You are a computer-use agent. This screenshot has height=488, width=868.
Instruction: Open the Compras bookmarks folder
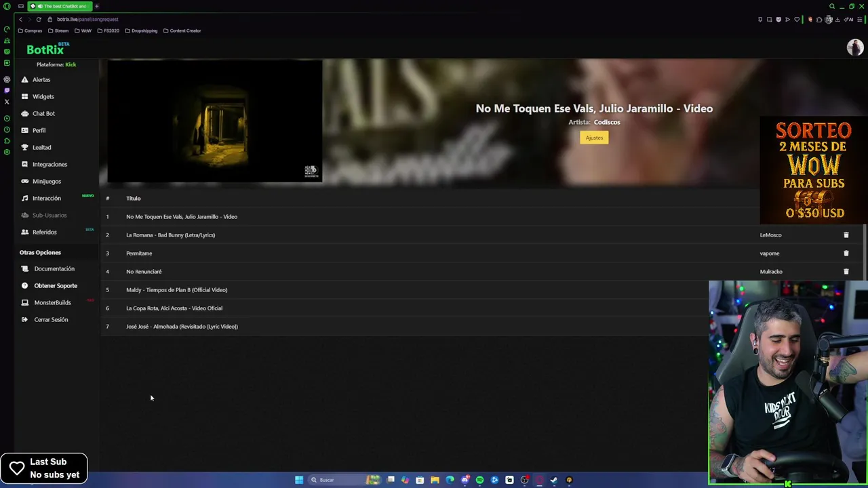[x=30, y=30]
